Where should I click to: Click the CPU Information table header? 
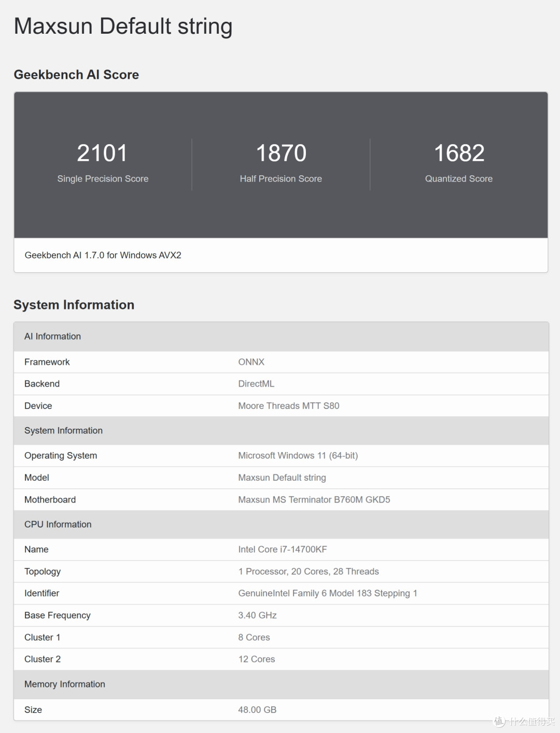tap(58, 524)
